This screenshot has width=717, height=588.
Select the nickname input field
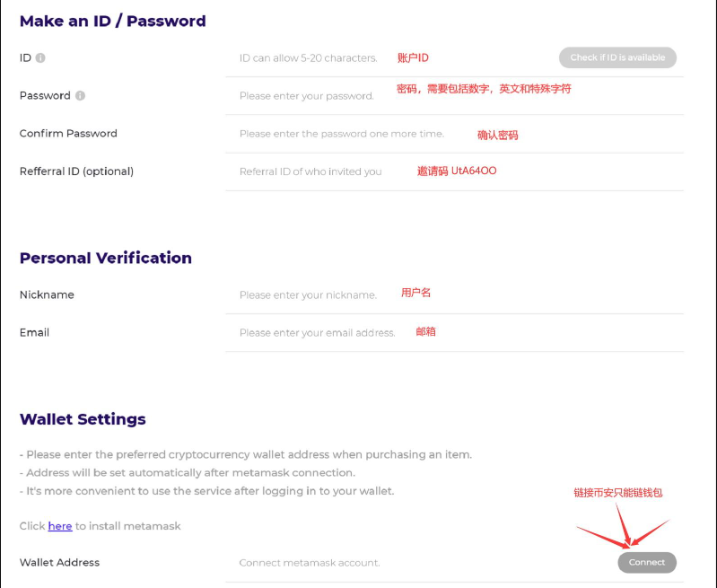click(455, 295)
